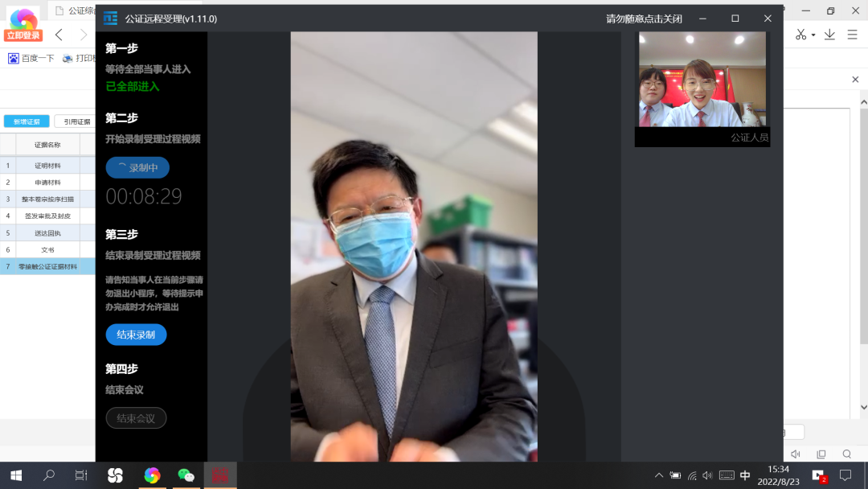Click the 结束录制 button
Screen dimensions: 868x489
136,335
